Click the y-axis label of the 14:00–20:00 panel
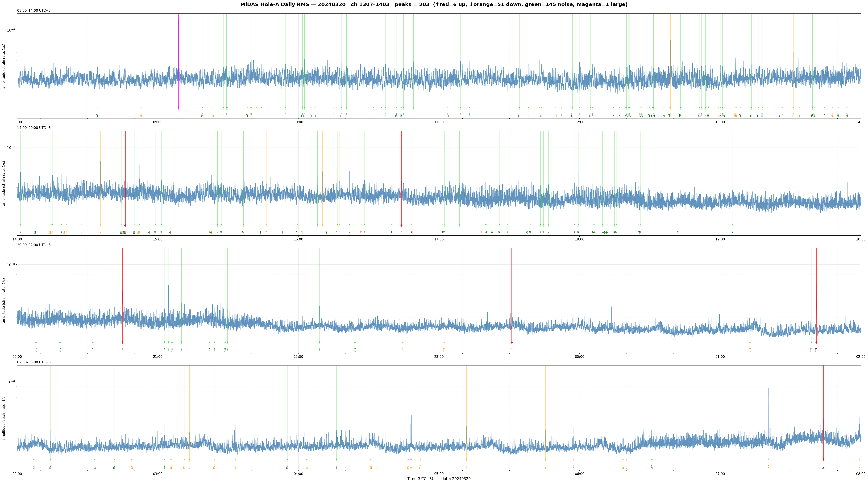The image size is (868, 483). [x=4, y=183]
